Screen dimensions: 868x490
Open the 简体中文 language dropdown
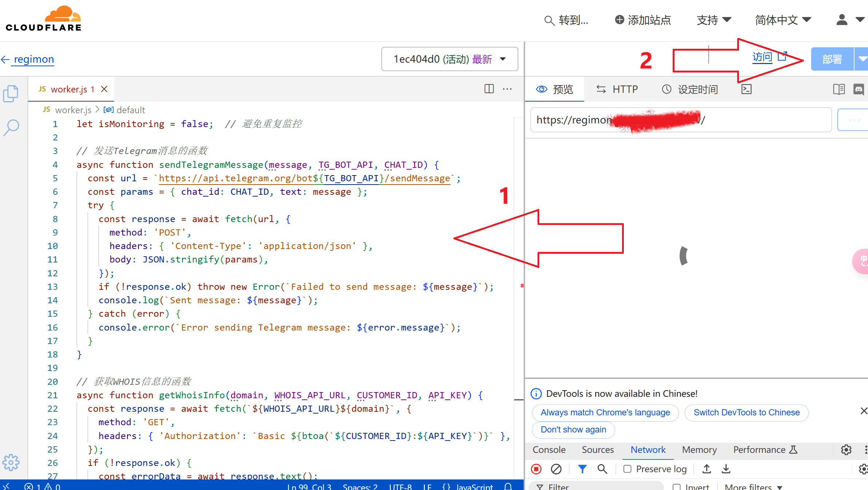point(783,20)
